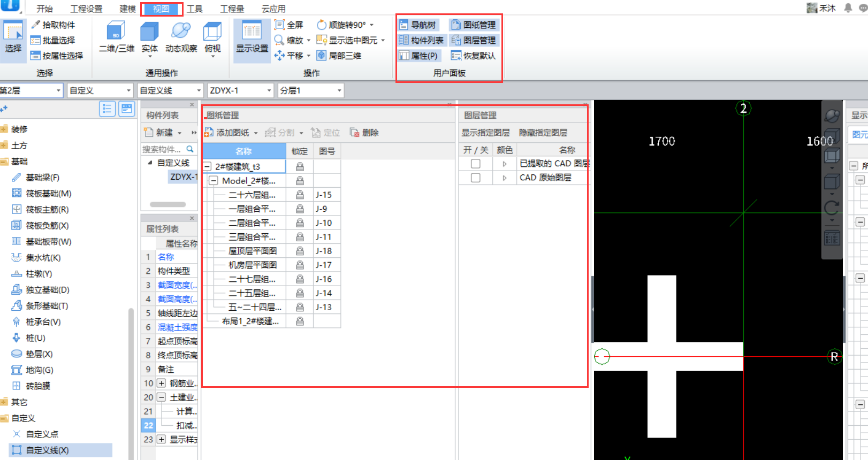Select the 拾取构件 pick component tool
This screenshot has height=460, width=868.
coord(54,25)
